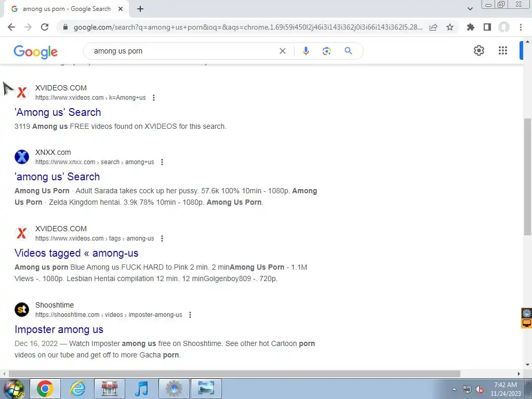Start a voice search with the microphone

pyautogui.click(x=305, y=51)
